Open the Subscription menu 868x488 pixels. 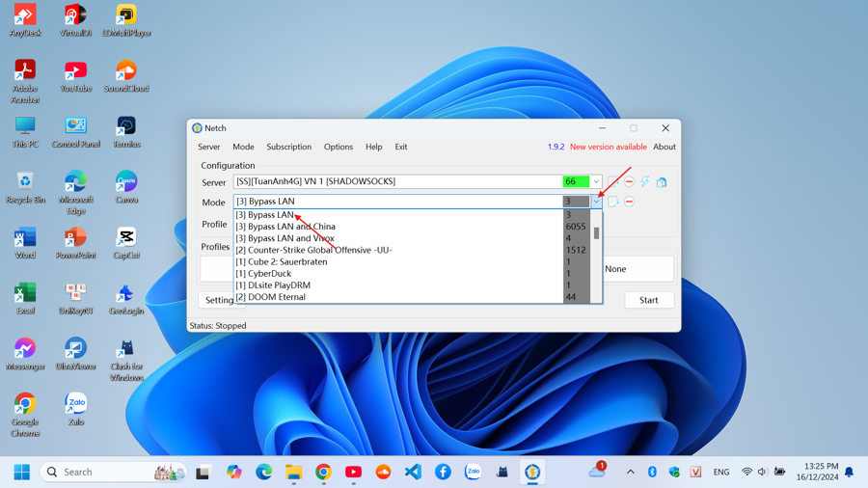(288, 148)
